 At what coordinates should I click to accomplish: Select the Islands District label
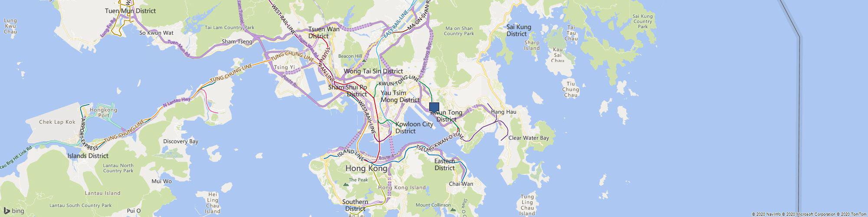click(x=88, y=155)
